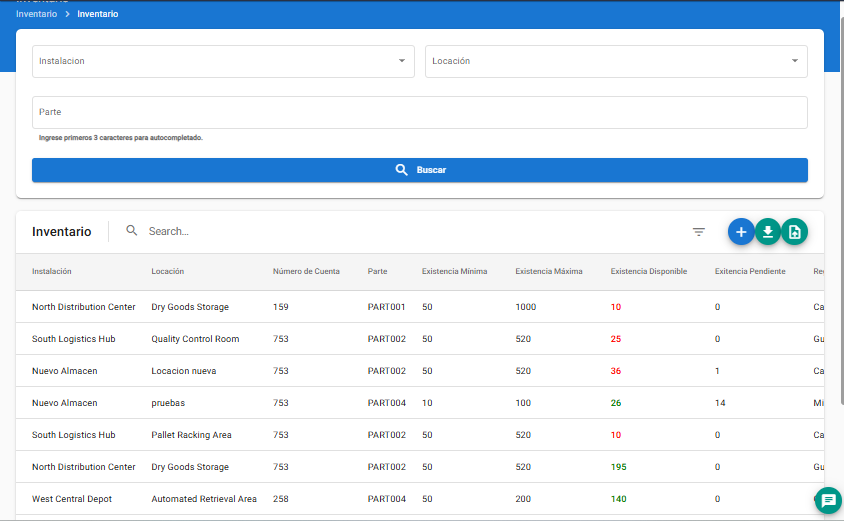Click pending stock value 14
Viewport: 844px width, 521px height.
coord(720,403)
